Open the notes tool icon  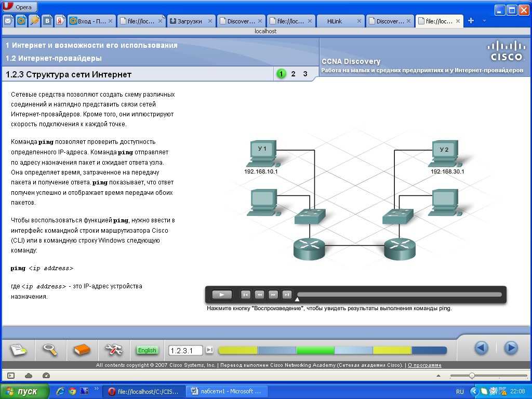[x=18, y=350]
